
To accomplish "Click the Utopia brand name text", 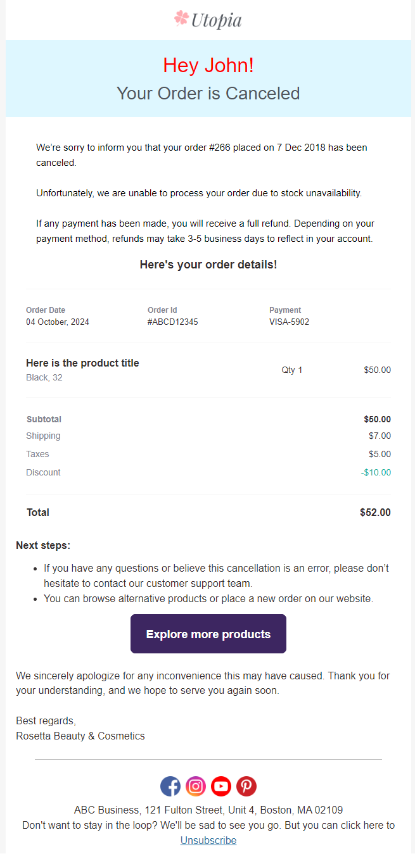I will (x=216, y=20).
